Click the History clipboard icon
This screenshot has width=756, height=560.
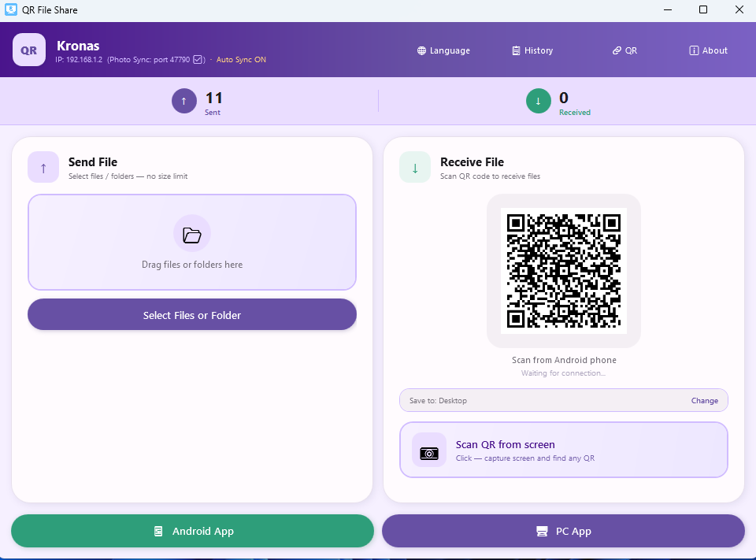coord(516,50)
